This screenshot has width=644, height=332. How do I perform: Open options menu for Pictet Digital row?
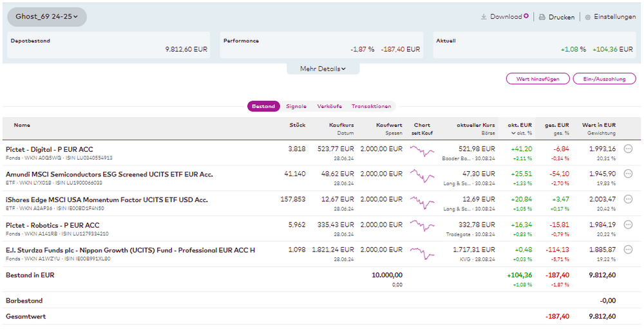(x=629, y=149)
